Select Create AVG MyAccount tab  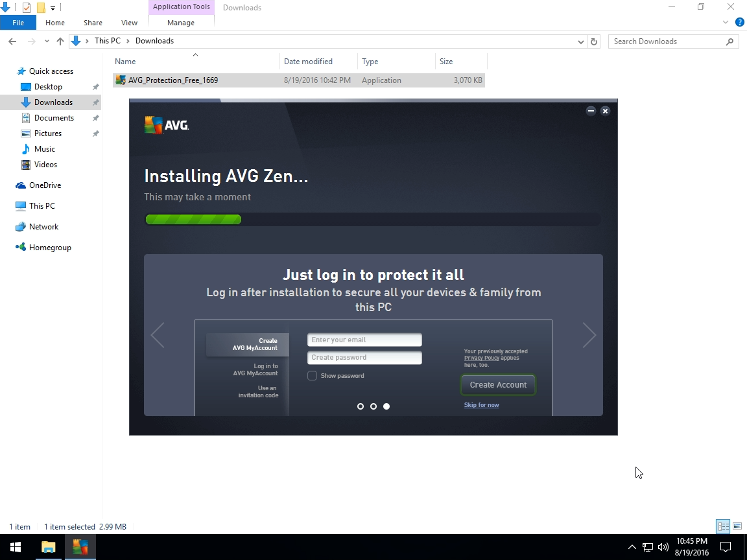[248, 344]
